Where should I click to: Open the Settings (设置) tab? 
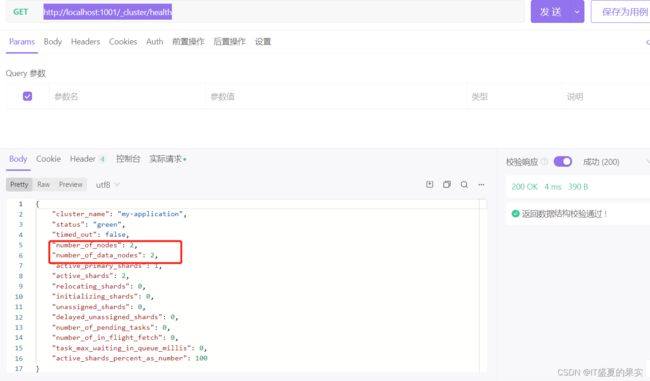click(263, 41)
